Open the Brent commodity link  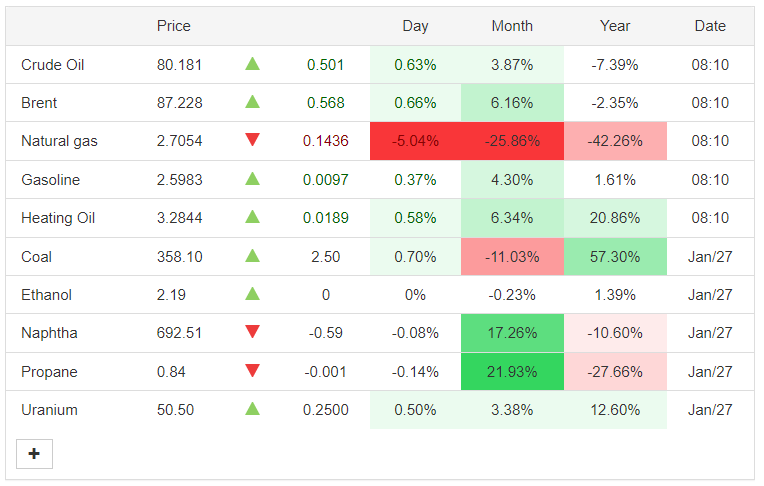click(x=39, y=103)
